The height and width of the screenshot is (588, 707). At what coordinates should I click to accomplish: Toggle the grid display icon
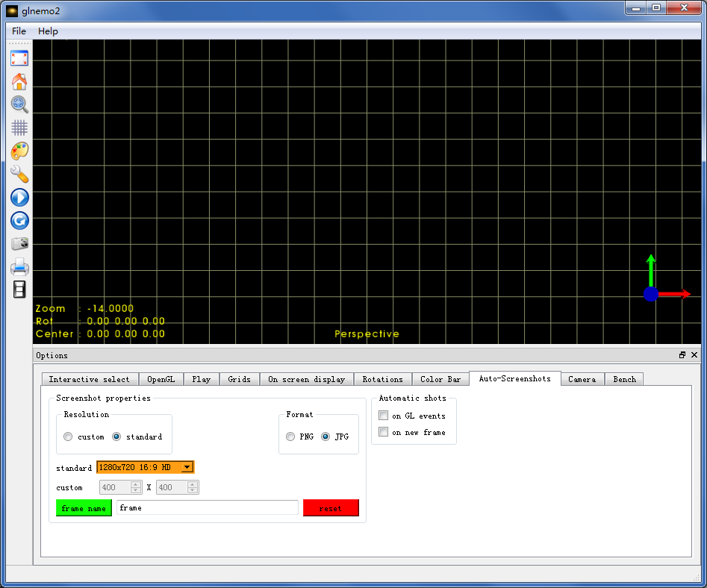pos(19,128)
